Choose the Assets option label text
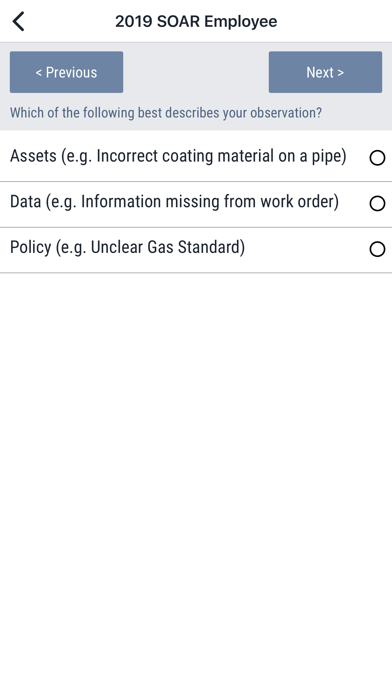The width and height of the screenshot is (392, 696). [x=178, y=156]
